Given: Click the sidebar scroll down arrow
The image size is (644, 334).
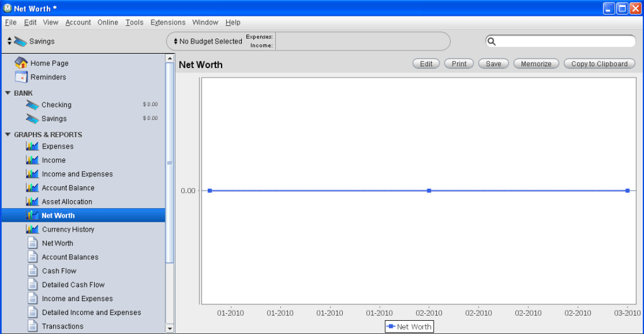Looking at the screenshot, I should pyautogui.click(x=170, y=329).
